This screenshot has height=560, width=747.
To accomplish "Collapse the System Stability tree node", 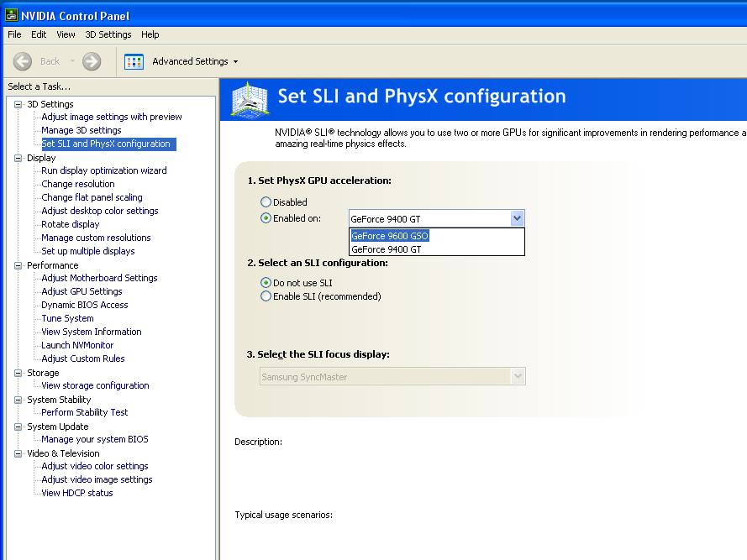I will tap(18, 400).
